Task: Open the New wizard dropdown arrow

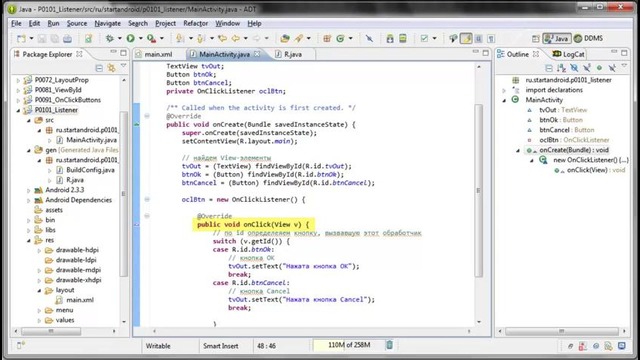Action: coord(31,38)
